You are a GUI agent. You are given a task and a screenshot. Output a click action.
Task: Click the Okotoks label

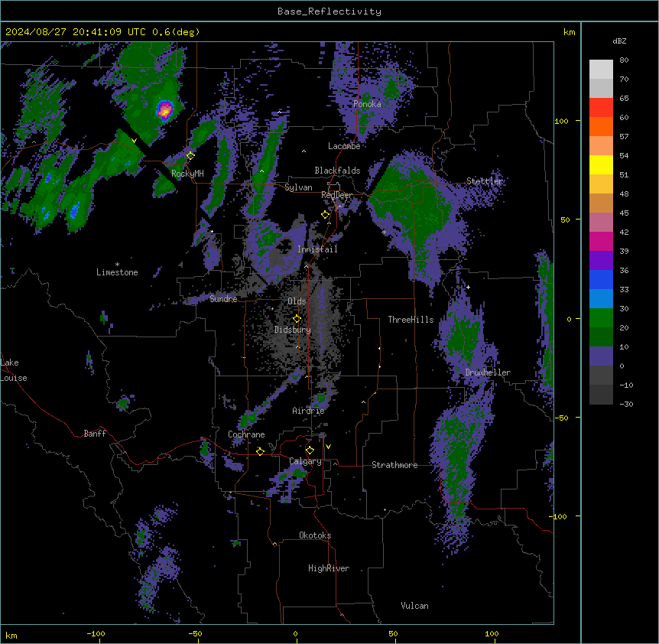[315, 535]
